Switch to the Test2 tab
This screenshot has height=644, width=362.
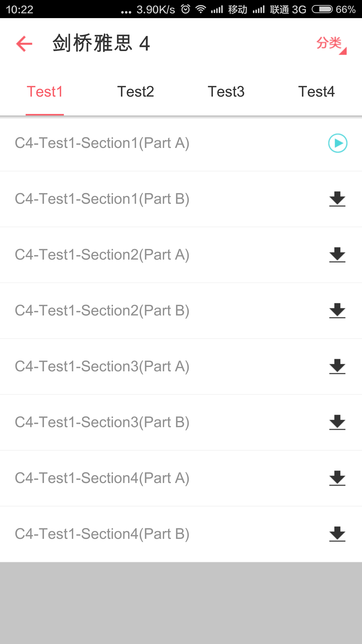135,92
